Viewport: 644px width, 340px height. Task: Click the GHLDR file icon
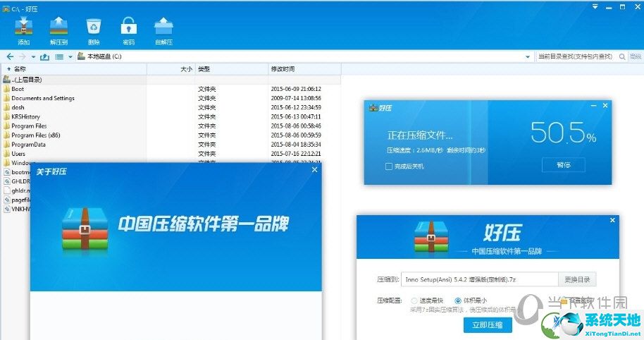(x=6, y=181)
